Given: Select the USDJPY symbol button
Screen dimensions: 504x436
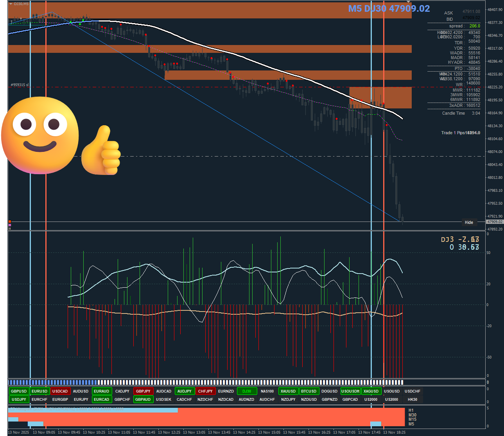Looking at the screenshot, I should pos(19,400).
